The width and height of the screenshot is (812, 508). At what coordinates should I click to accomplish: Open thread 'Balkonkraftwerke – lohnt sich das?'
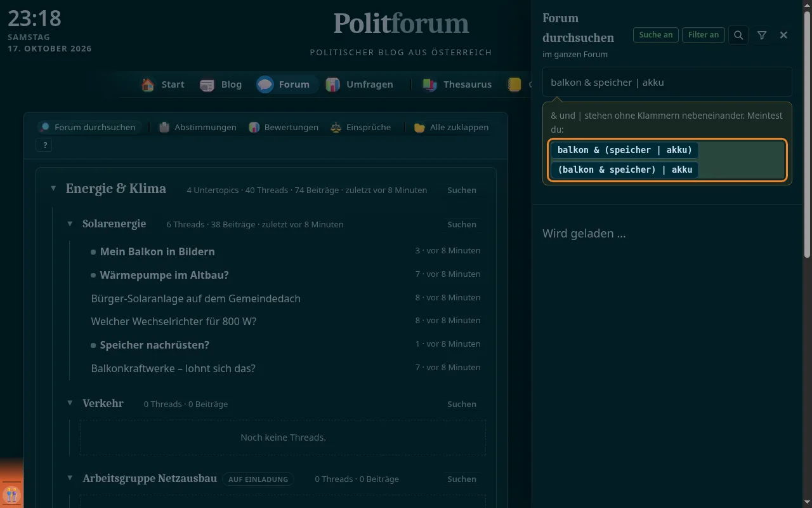(x=173, y=368)
